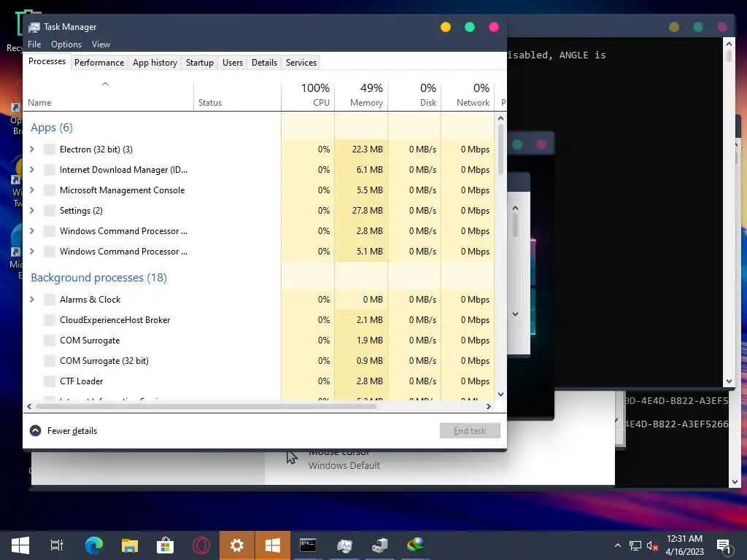Switch to the Startup tab
The height and width of the screenshot is (560, 747).
[200, 63]
